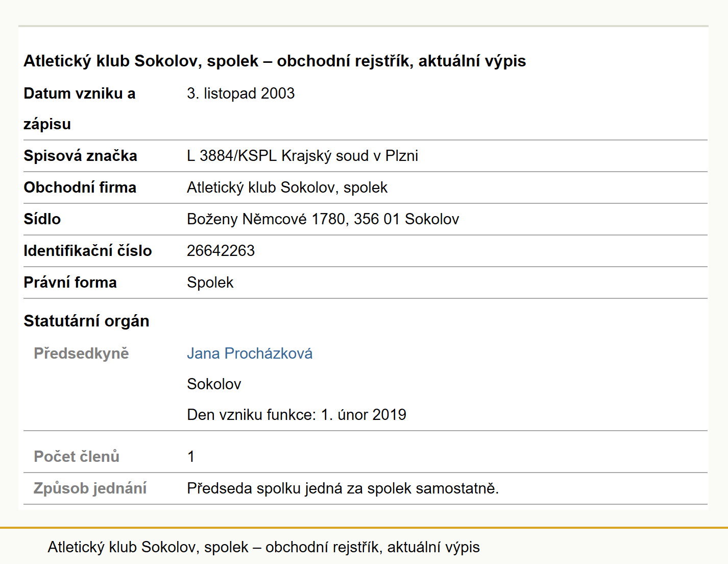Click the L 3884/KSPL file reference
728x564 pixels.
[302, 156]
